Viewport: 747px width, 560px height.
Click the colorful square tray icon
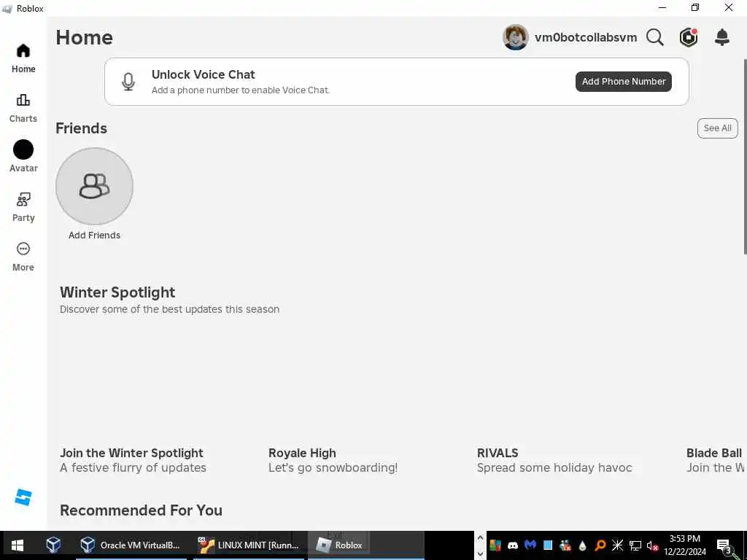pos(495,545)
